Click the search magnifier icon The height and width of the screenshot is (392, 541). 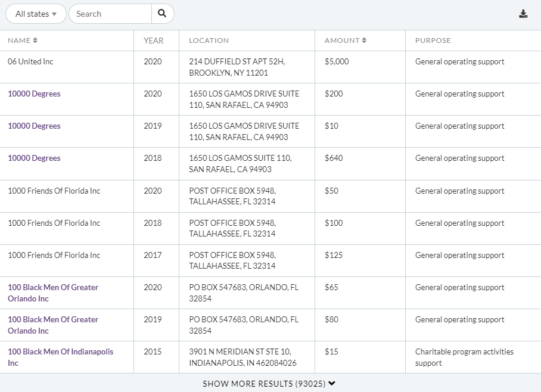click(x=162, y=13)
